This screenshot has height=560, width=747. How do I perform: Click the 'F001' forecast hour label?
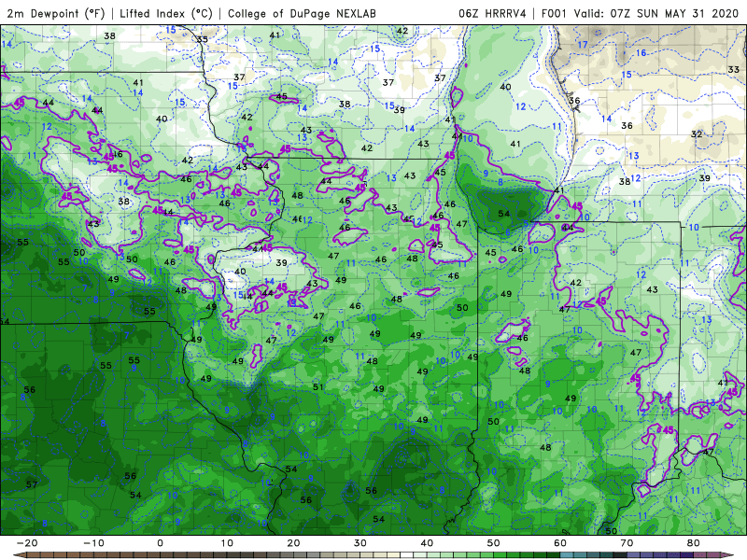point(554,13)
